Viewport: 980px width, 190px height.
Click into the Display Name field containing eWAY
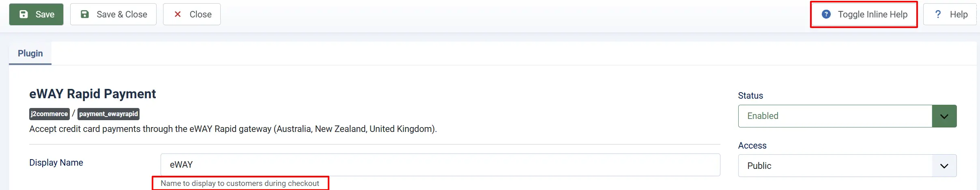coord(441,165)
